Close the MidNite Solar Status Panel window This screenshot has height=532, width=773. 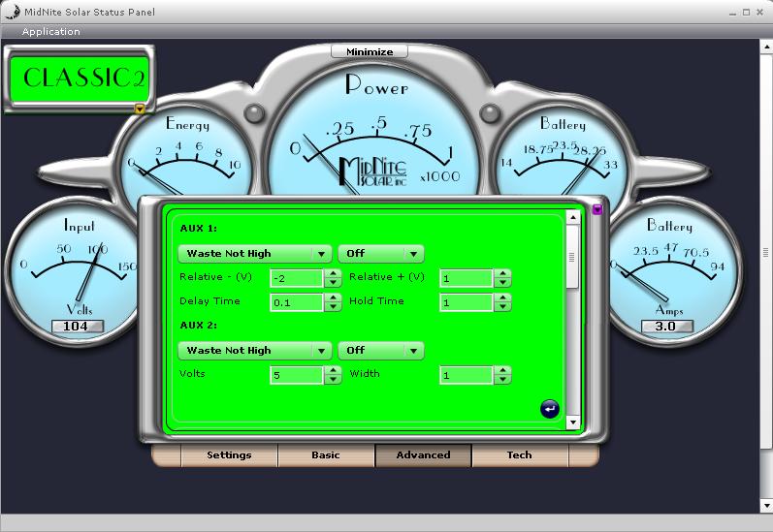tap(759, 13)
